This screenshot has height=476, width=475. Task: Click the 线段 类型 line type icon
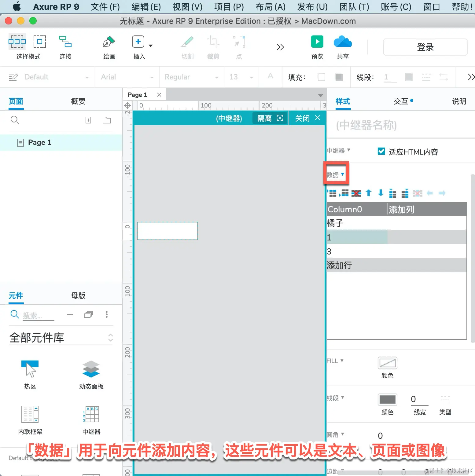tap(445, 399)
